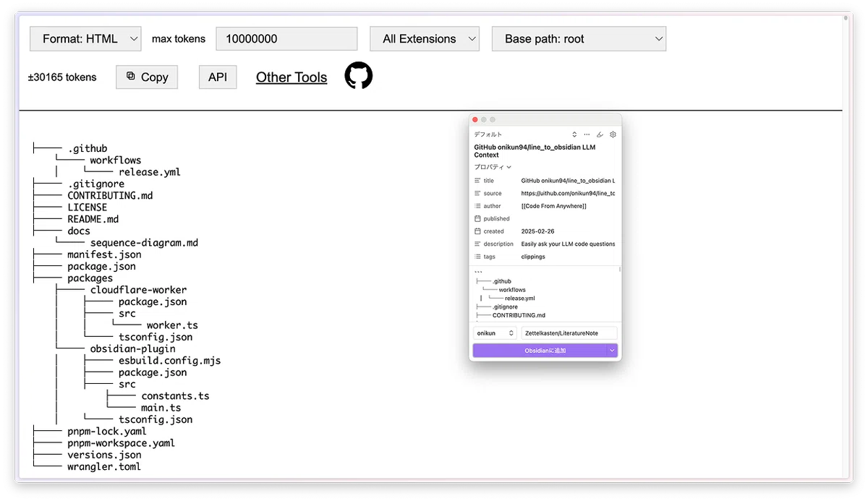Click the popup content area scrollbar
The height and width of the screenshot is (501, 868).
pyautogui.click(x=620, y=269)
